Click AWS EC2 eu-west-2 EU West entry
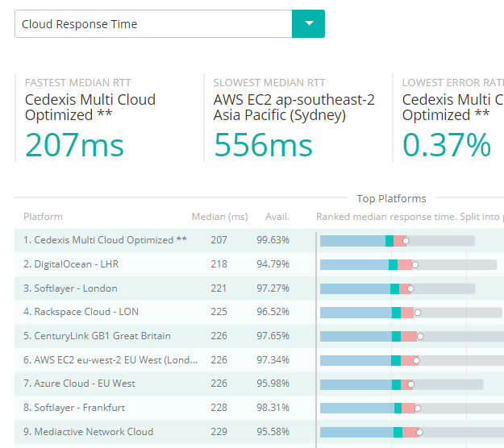 [x=110, y=360]
